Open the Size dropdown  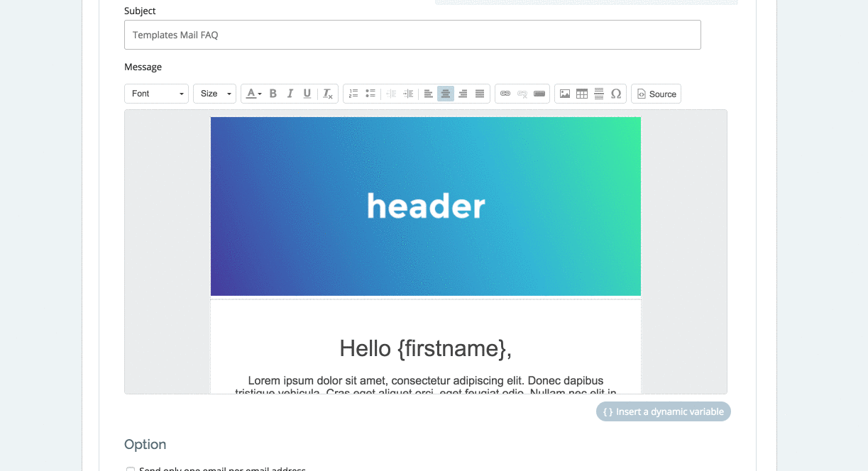[x=214, y=94]
